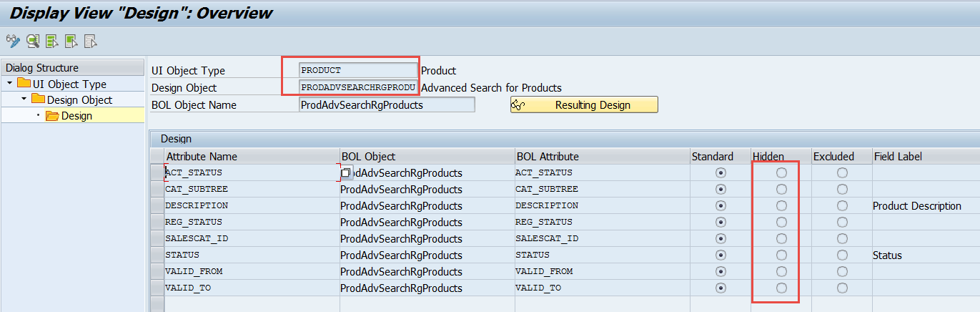Image resolution: width=980 pixels, height=312 pixels.
Task: Click the Resulting Design button
Action: click(584, 104)
